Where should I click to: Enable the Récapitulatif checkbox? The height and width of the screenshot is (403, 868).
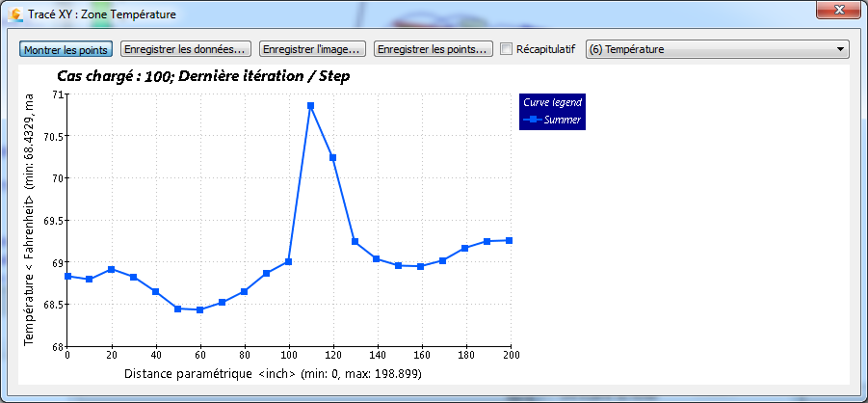(x=506, y=49)
